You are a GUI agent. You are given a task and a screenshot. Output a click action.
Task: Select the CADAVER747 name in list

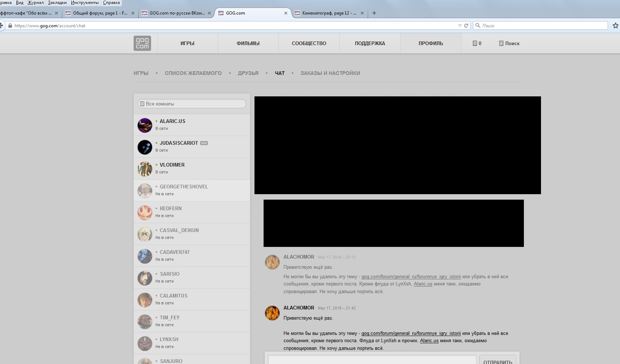175,252
